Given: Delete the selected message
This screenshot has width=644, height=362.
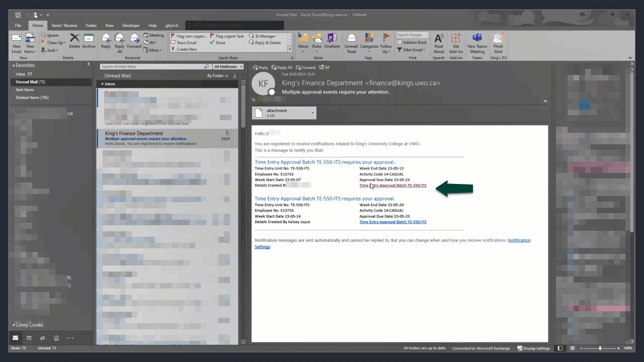Looking at the screenshot, I should coord(74,41).
